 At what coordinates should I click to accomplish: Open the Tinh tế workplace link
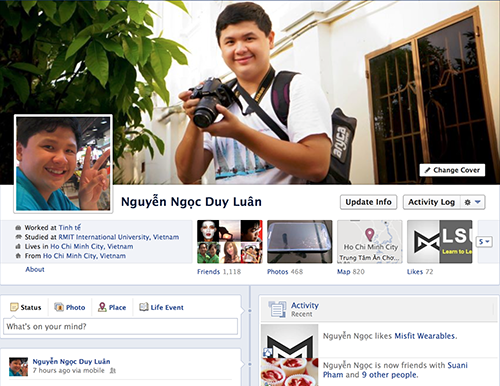click(x=70, y=228)
